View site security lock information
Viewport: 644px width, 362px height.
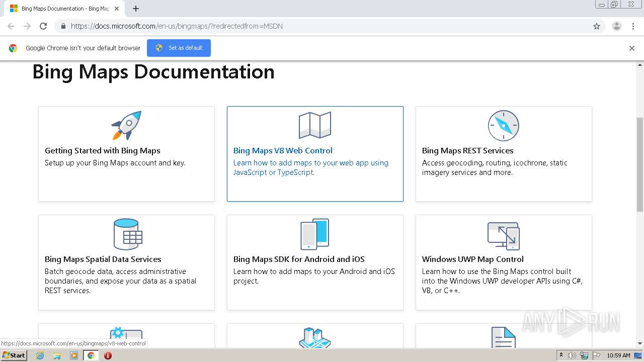click(x=63, y=26)
